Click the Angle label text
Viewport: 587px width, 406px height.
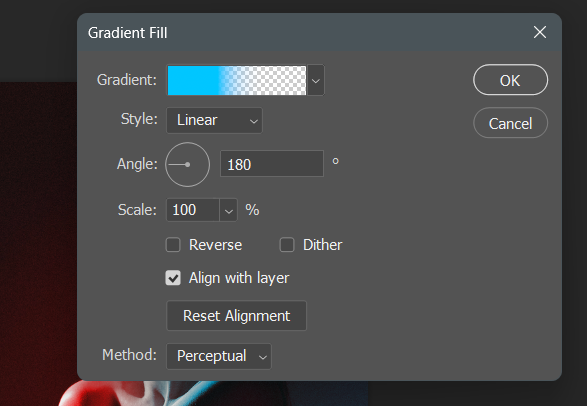coord(137,164)
